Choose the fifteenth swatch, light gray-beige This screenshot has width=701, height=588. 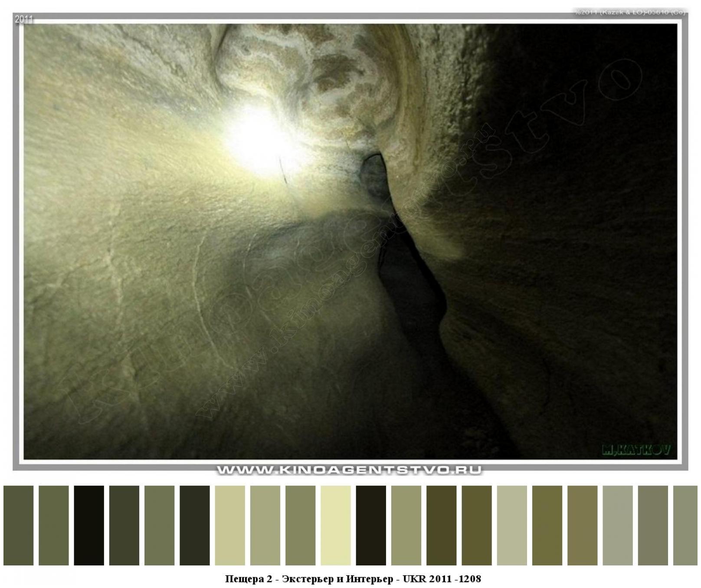512,525
